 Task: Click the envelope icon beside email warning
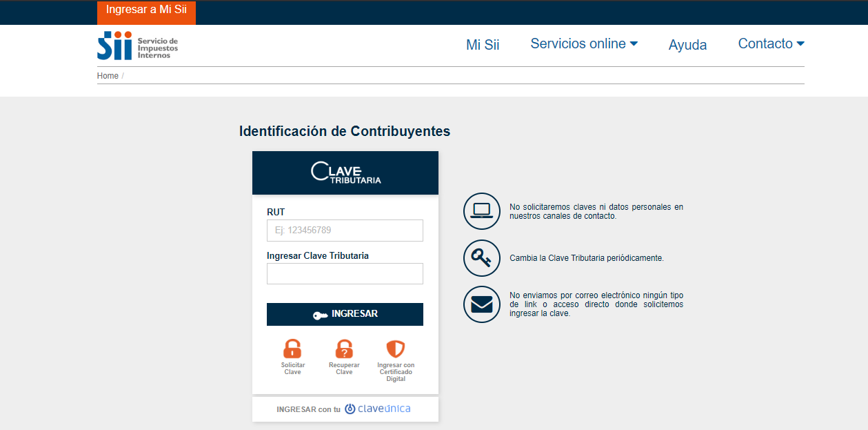[x=481, y=304]
